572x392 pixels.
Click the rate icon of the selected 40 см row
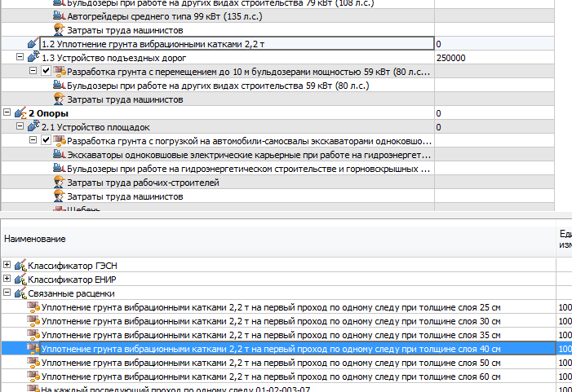pos(33,349)
